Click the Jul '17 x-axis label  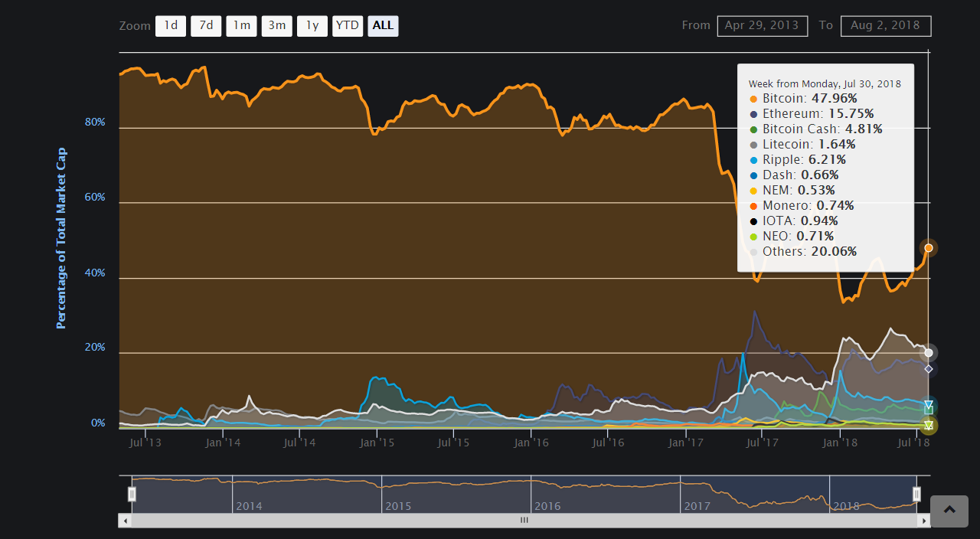tap(763, 443)
